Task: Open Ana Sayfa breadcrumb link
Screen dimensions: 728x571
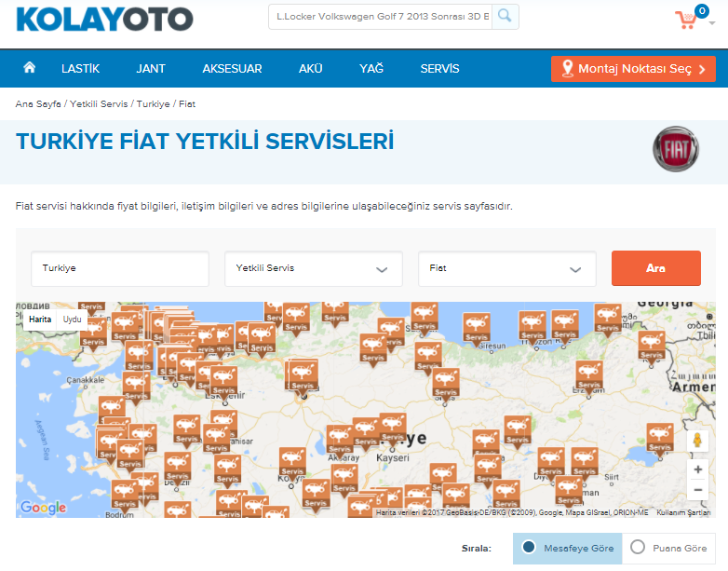Action: tap(38, 104)
